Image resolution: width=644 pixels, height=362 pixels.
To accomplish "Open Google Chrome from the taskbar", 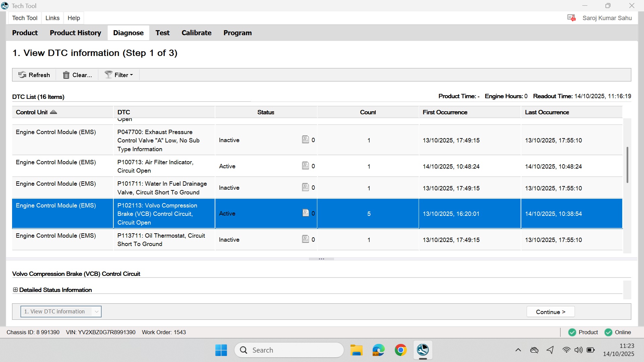I will click(x=400, y=350).
